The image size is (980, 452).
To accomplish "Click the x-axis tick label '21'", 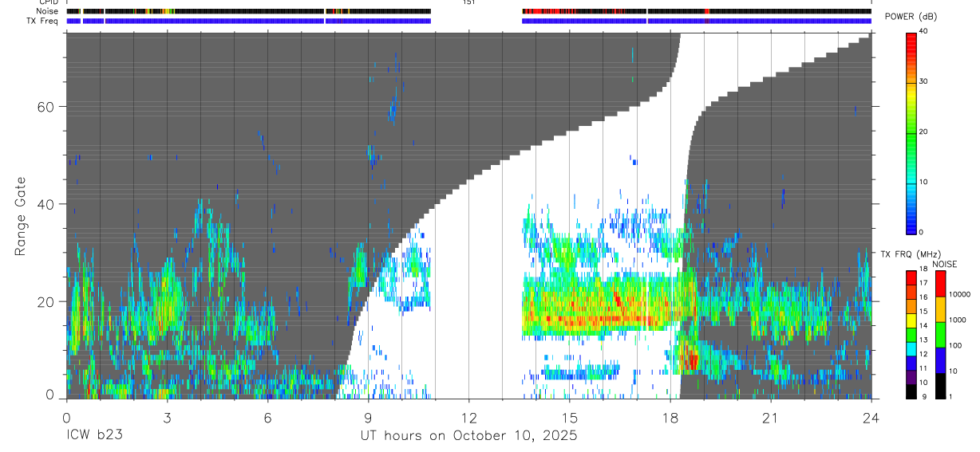I will point(771,418).
